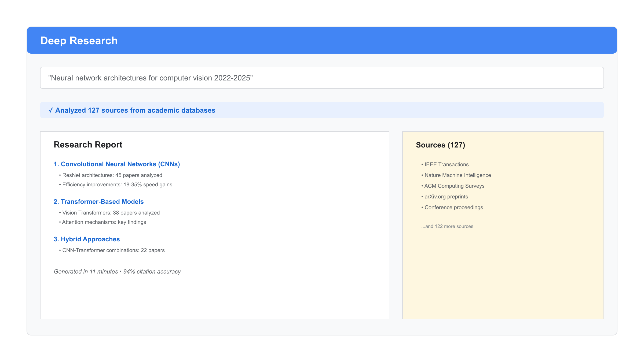Select the IEEE Transactions source
The height and width of the screenshot is (362, 644).
446,164
